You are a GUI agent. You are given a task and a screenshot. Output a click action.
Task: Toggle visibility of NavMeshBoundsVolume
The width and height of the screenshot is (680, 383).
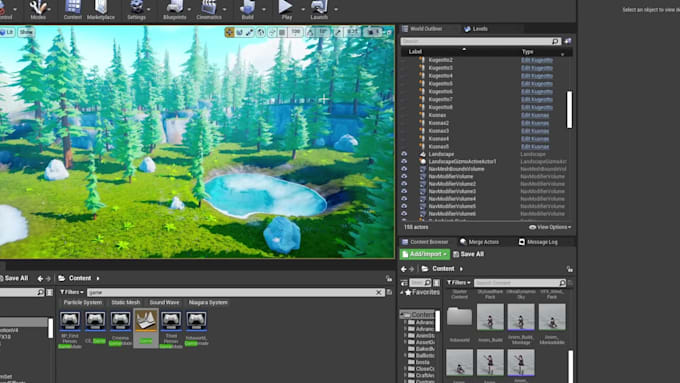(404, 169)
